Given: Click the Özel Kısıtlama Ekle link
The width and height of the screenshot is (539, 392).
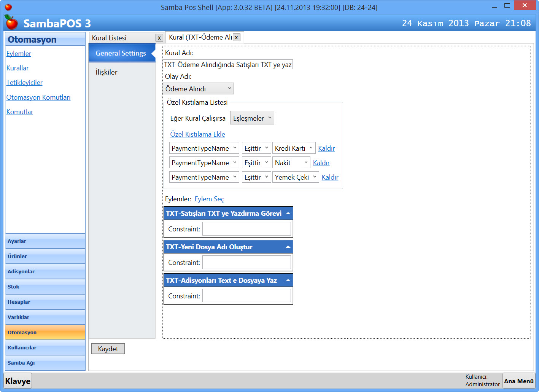Looking at the screenshot, I should click(197, 134).
